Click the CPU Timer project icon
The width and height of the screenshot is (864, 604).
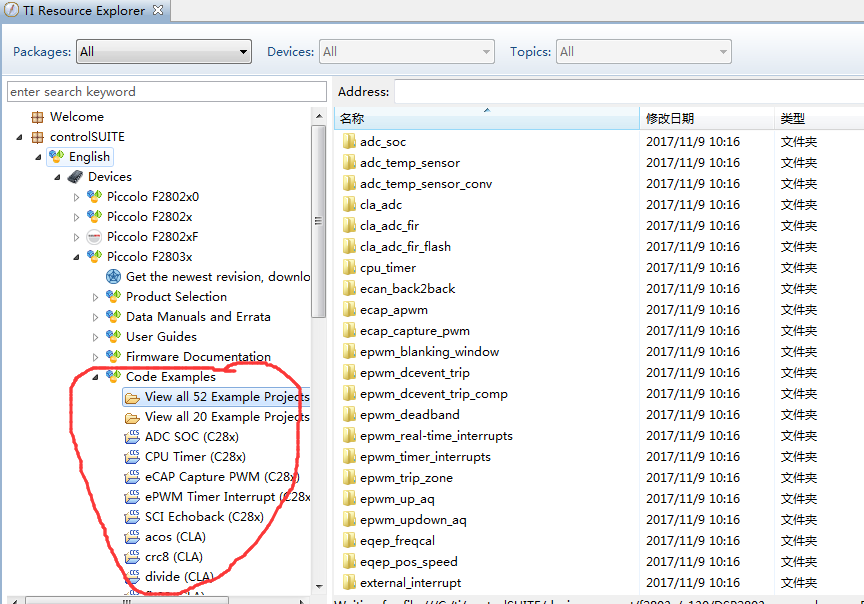coord(132,457)
